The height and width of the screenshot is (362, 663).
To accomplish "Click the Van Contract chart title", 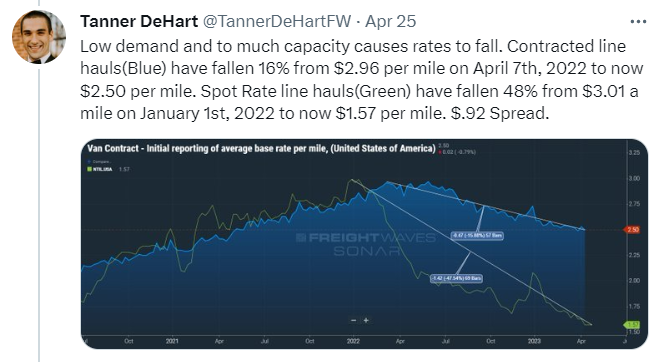I will pos(261,148).
